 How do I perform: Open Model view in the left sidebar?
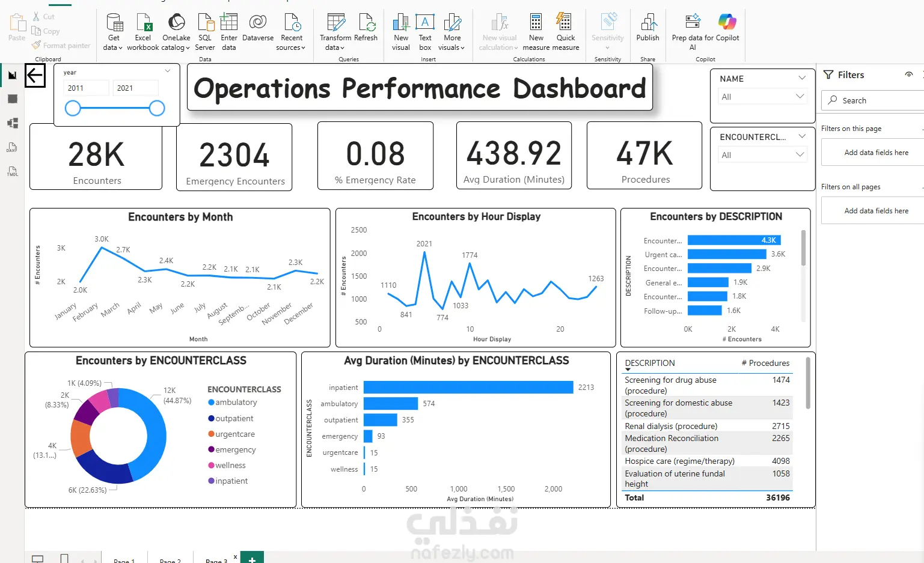click(13, 123)
